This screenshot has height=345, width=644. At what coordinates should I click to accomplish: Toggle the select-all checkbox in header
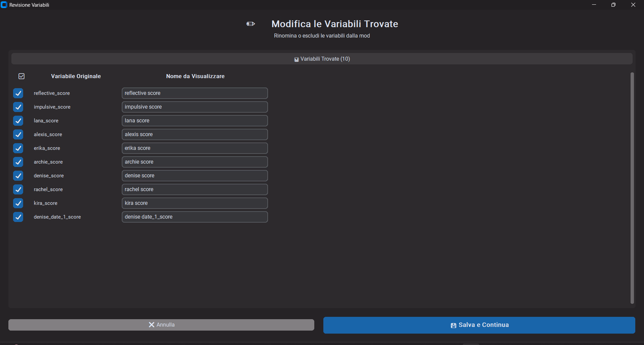click(21, 76)
